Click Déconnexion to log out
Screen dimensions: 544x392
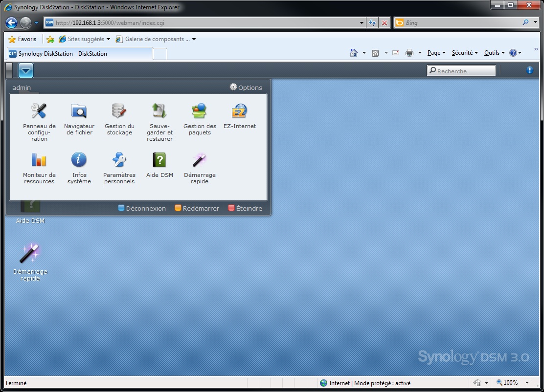click(142, 208)
